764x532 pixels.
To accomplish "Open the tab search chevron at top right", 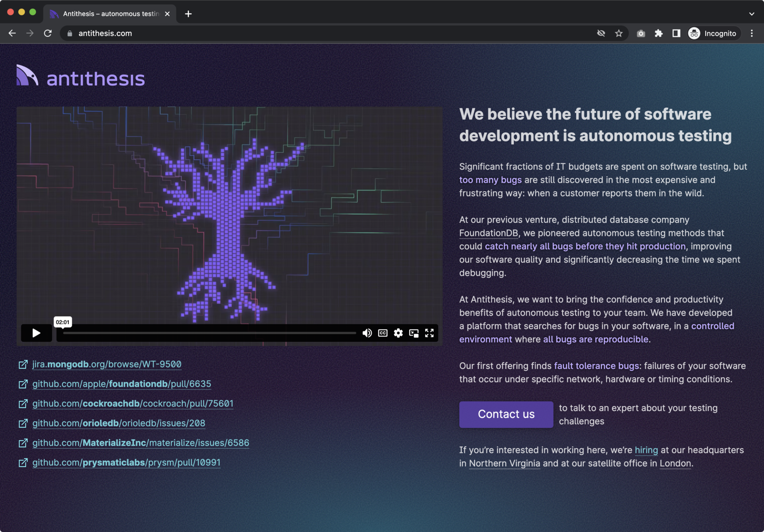I will click(751, 14).
